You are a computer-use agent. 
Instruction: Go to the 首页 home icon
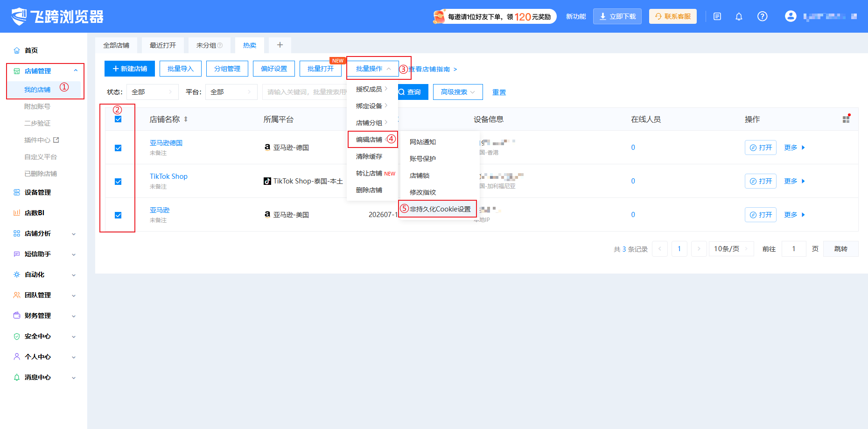pos(17,50)
